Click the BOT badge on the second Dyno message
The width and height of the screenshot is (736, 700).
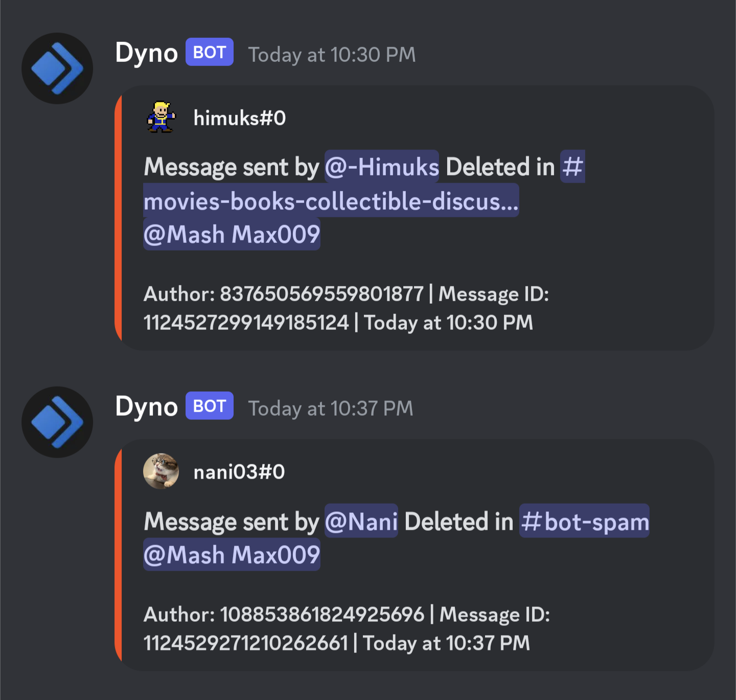pyautogui.click(x=210, y=406)
